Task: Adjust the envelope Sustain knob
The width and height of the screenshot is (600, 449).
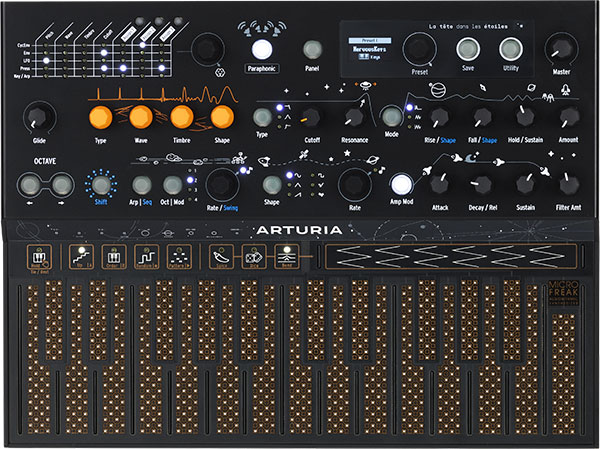Action: click(525, 184)
